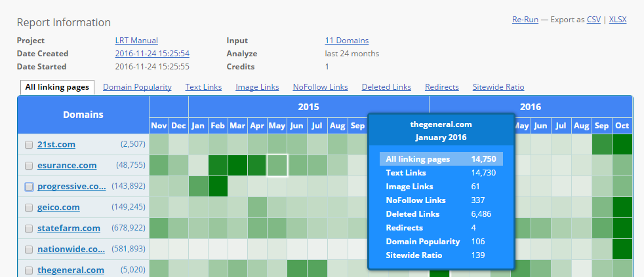The image size is (644, 277).
Task: Tick the statefarm.com checkbox
Action: click(x=29, y=229)
